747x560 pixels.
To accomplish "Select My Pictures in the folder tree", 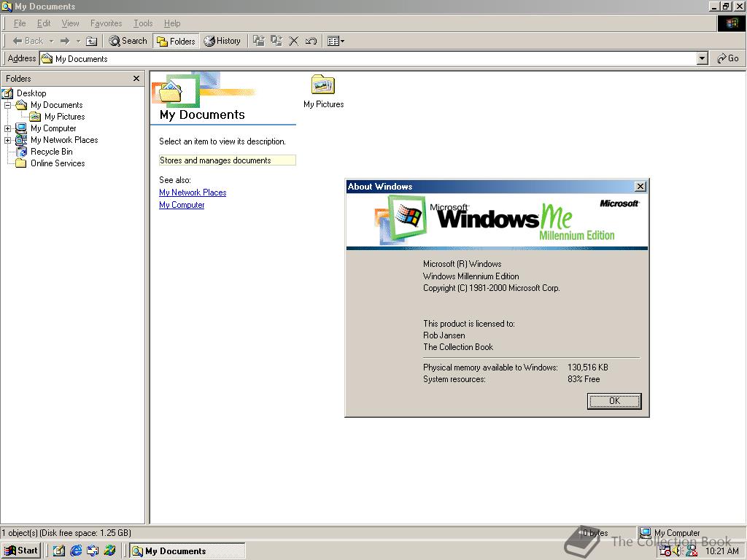I will click(65, 117).
